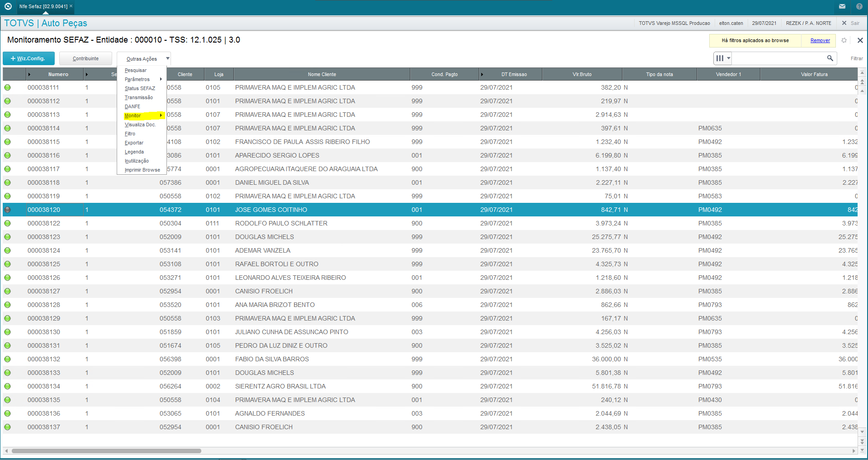Screen dimensions: 868x460
Task: Select Transmissão menu entry
Action: [x=142, y=97]
